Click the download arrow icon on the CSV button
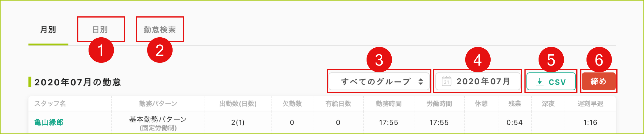This screenshot has width=644, height=134. [539, 82]
